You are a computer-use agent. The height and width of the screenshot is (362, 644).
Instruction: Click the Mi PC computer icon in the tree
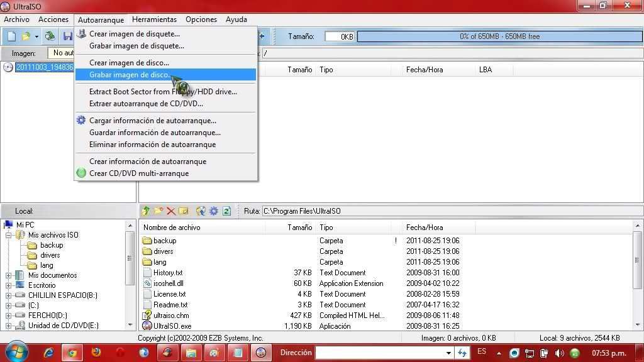(x=8, y=224)
